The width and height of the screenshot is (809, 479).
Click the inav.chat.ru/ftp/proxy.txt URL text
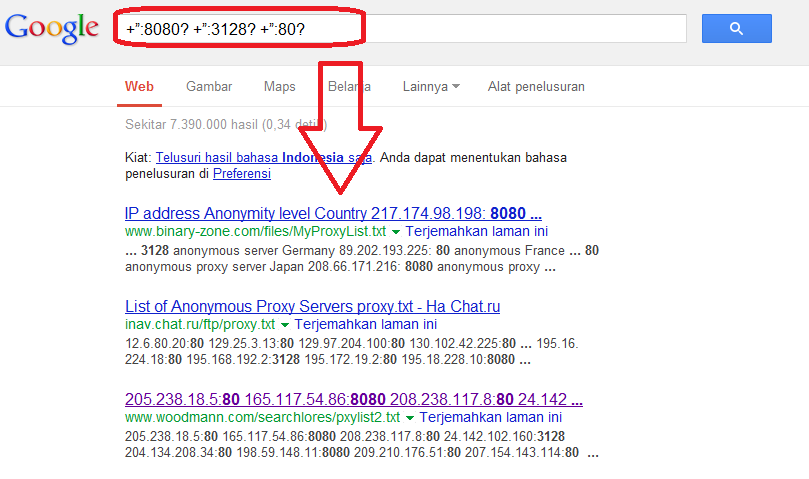(x=200, y=324)
